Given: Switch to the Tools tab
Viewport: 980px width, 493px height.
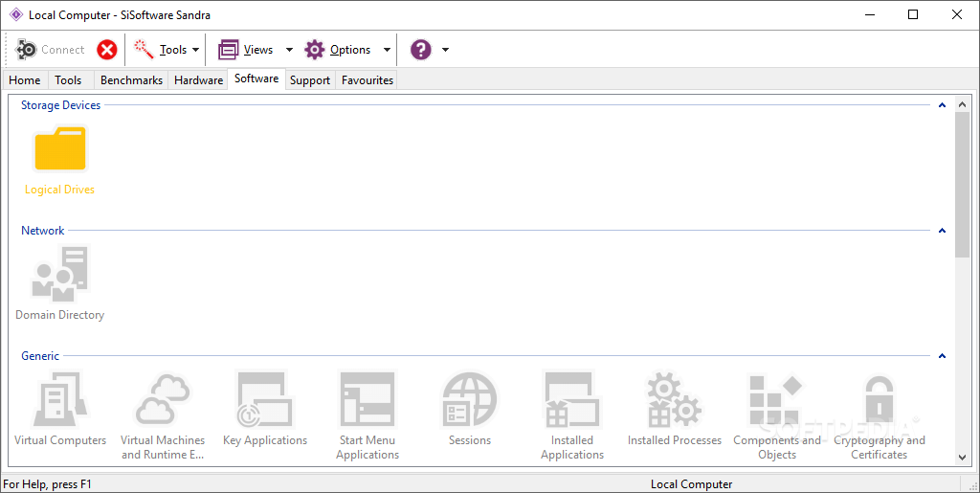Looking at the screenshot, I should tap(68, 80).
